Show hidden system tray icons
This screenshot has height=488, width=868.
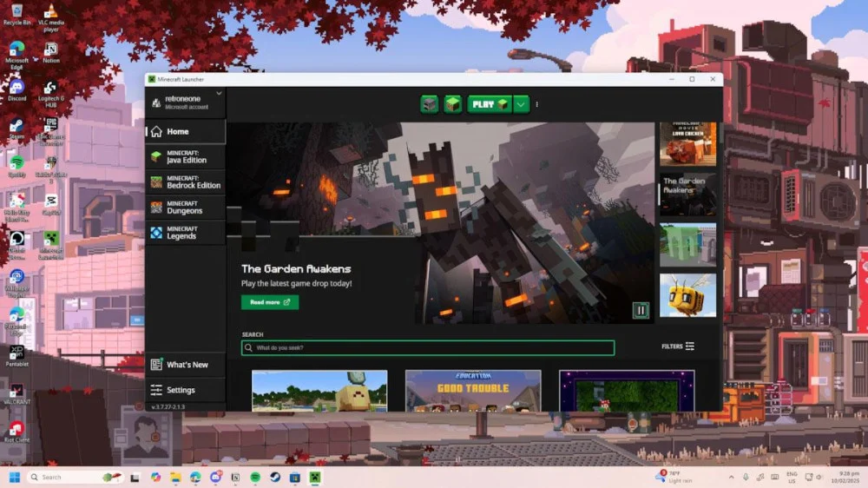(x=731, y=477)
